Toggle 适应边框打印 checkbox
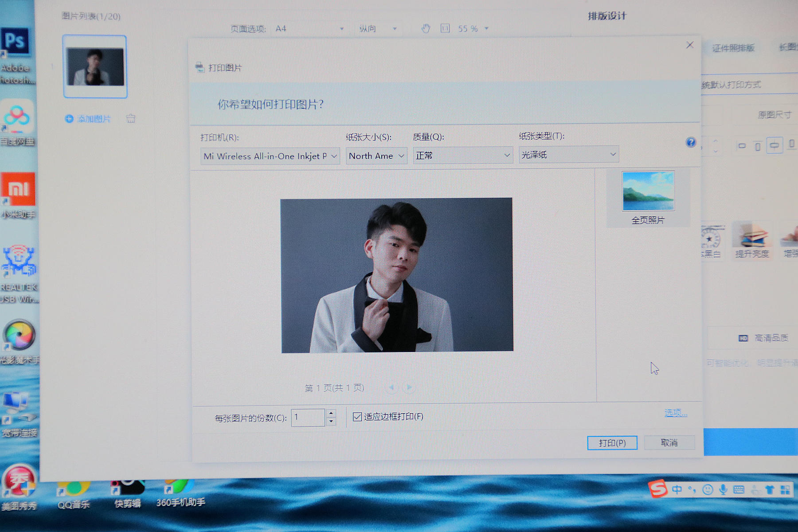 point(357,417)
